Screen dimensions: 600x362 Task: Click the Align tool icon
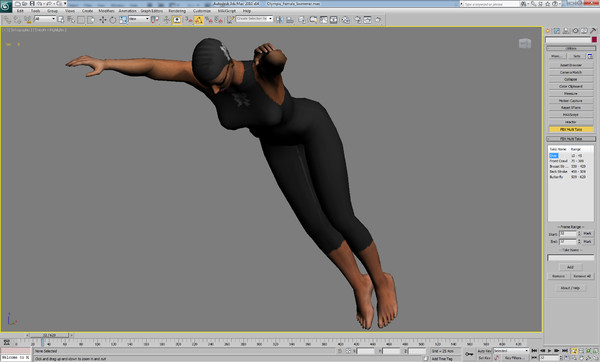[x=290, y=20]
